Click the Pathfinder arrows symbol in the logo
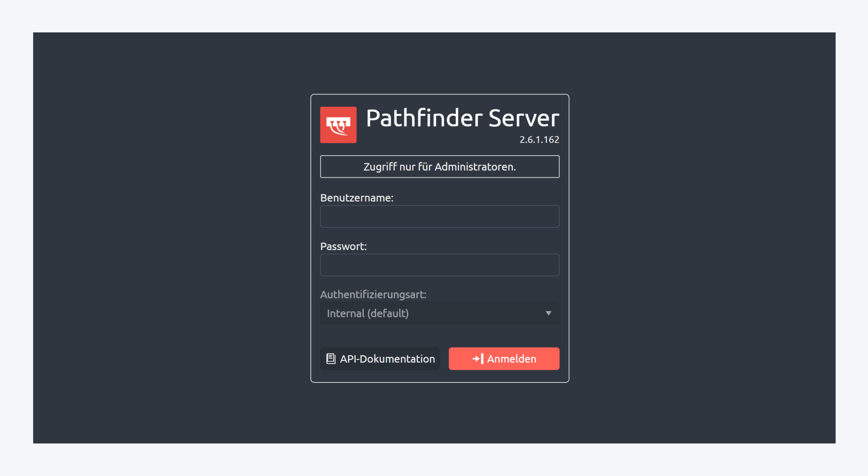Screen dimensions: 868x476 click(338, 125)
